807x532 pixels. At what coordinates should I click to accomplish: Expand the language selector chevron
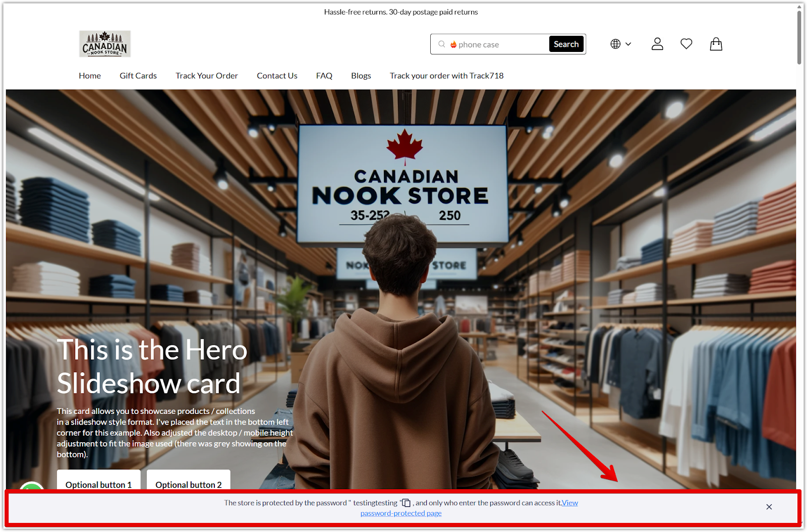(x=628, y=44)
